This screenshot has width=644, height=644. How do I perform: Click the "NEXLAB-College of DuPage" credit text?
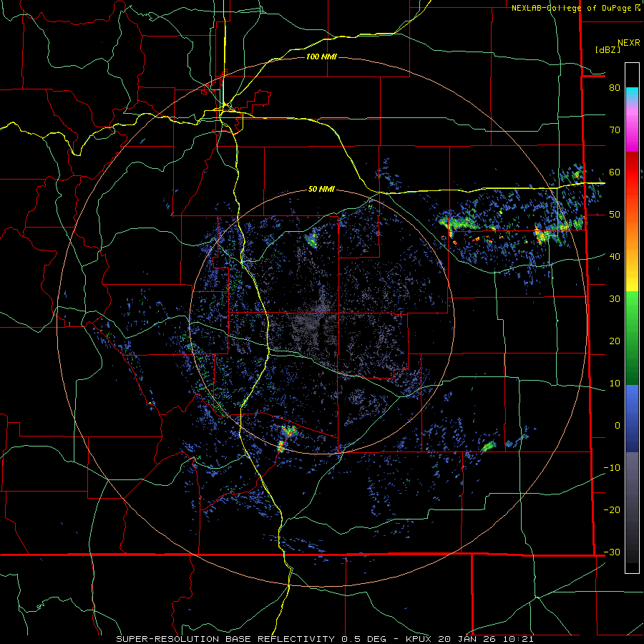point(572,8)
